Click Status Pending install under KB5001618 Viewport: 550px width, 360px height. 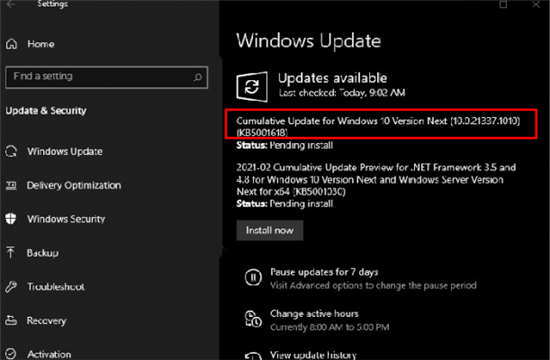(284, 145)
